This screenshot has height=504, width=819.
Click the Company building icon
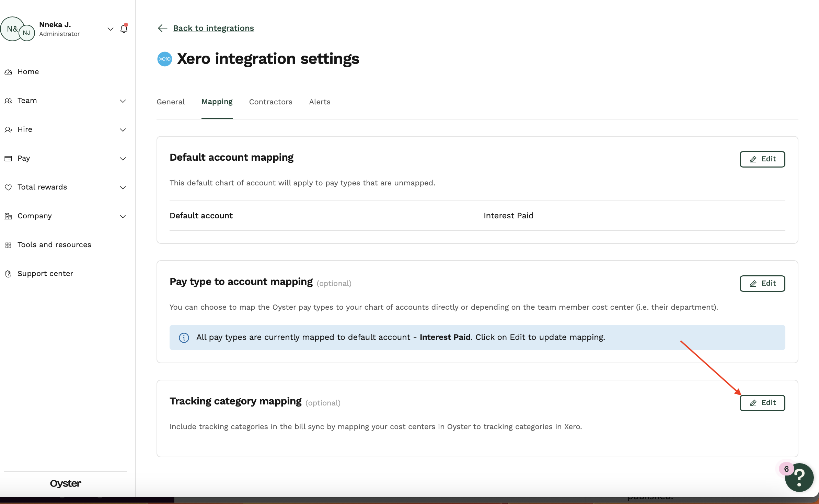click(8, 216)
